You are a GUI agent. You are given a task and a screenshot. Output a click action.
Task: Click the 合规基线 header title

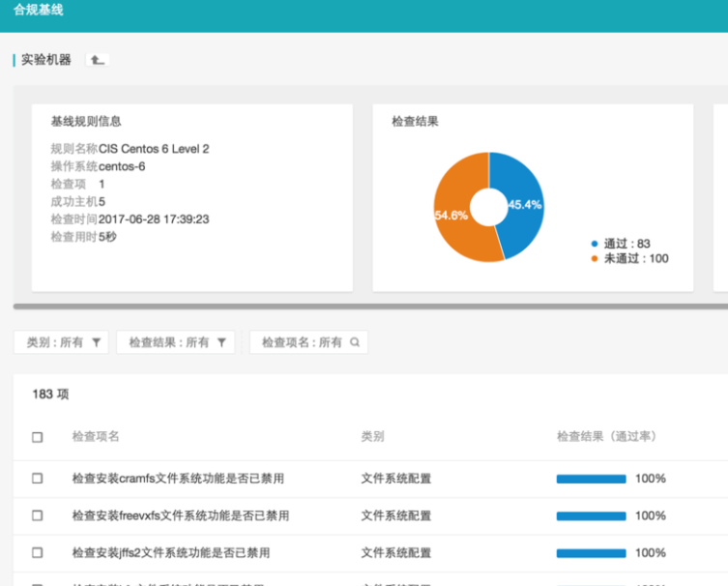pos(38,10)
